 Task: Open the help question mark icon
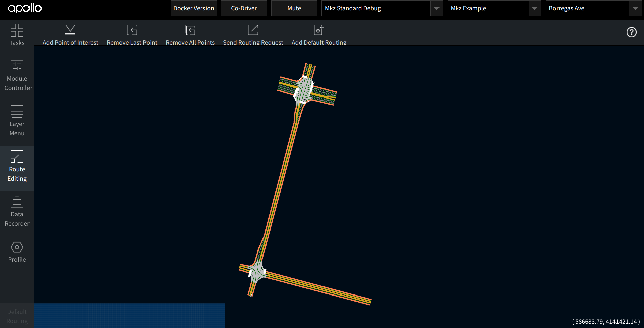632,32
